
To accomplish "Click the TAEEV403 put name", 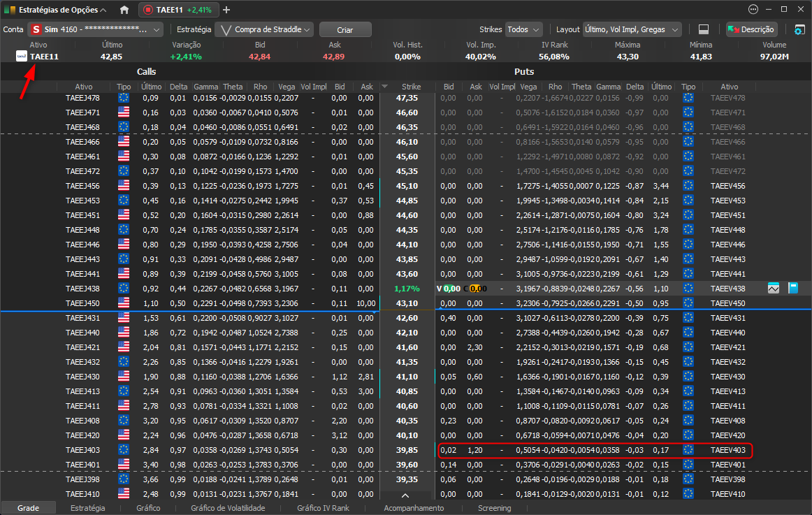I will 728,450.
